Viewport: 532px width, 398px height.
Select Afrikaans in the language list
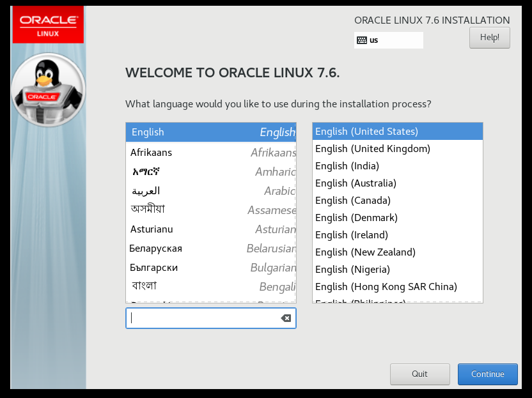click(211, 153)
